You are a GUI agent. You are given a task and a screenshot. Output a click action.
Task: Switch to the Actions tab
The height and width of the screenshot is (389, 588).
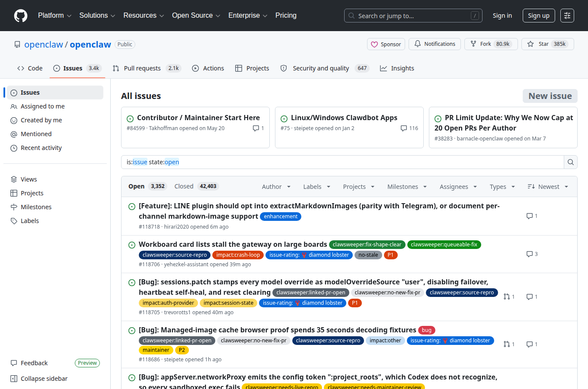point(208,68)
